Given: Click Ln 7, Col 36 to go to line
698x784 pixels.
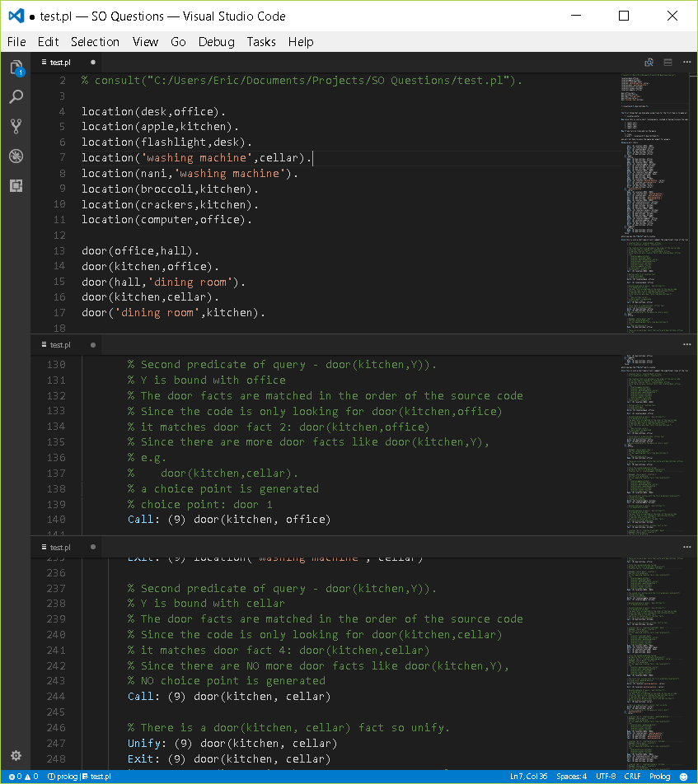Looking at the screenshot, I should [x=528, y=777].
